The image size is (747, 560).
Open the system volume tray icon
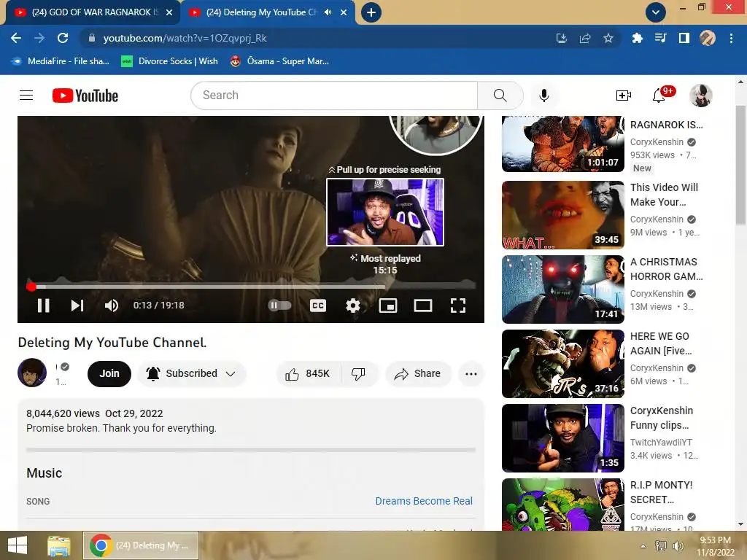pos(678,545)
